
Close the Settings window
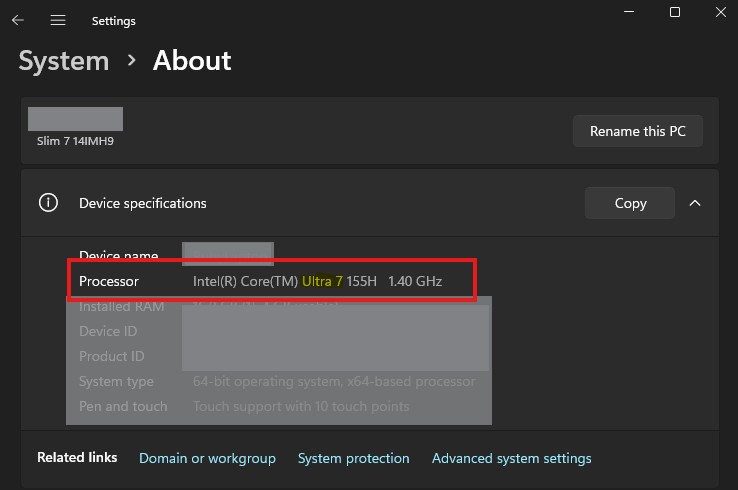coord(721,12)
